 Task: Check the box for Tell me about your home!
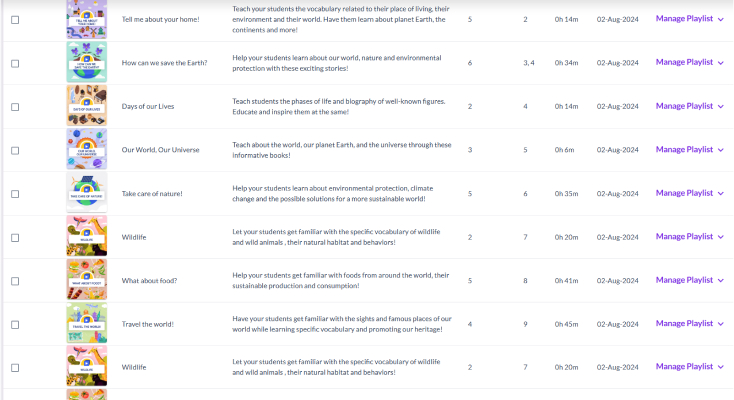15,19
